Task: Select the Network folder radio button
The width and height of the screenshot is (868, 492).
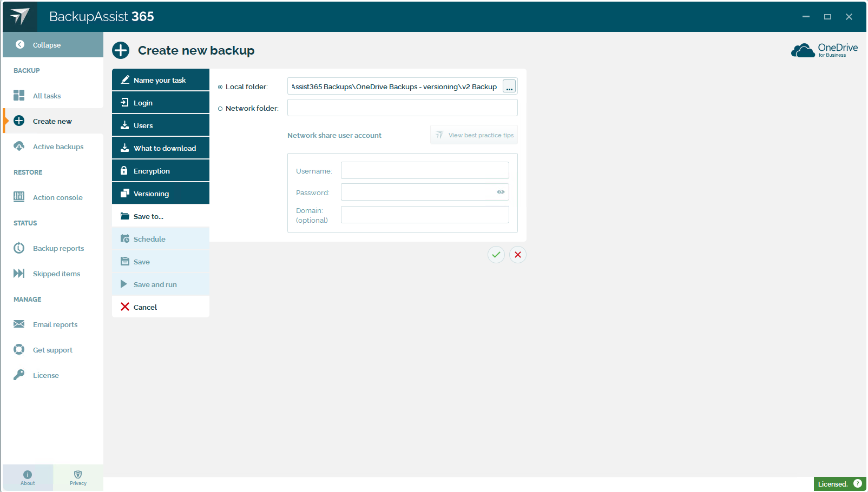Action: (x=220, y=108)
